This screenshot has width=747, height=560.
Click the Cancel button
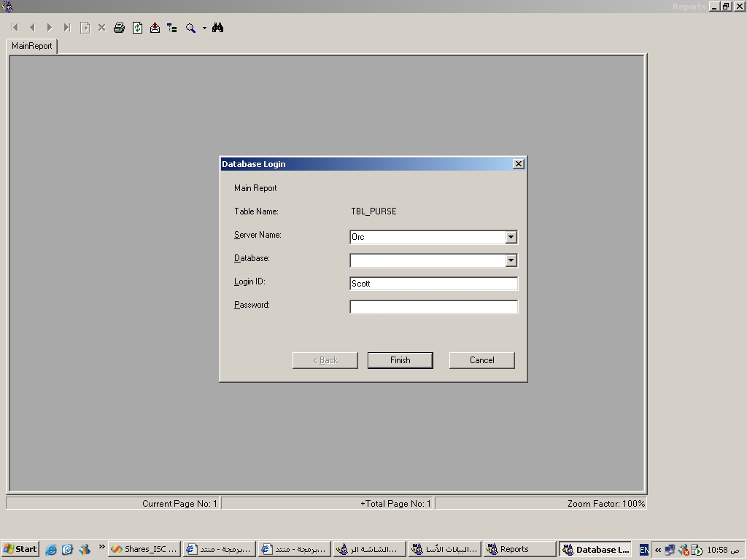point(481,360)
